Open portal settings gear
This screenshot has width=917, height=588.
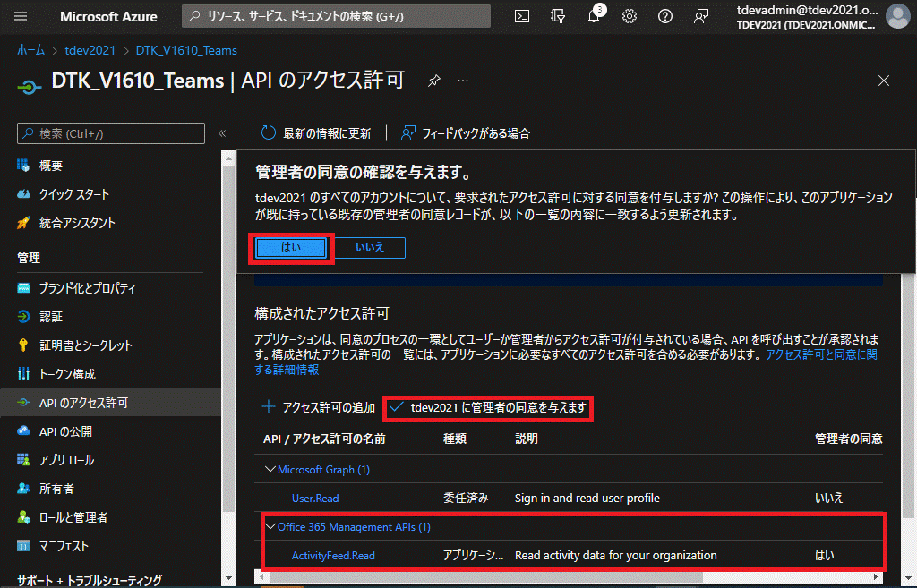[630, 16]
